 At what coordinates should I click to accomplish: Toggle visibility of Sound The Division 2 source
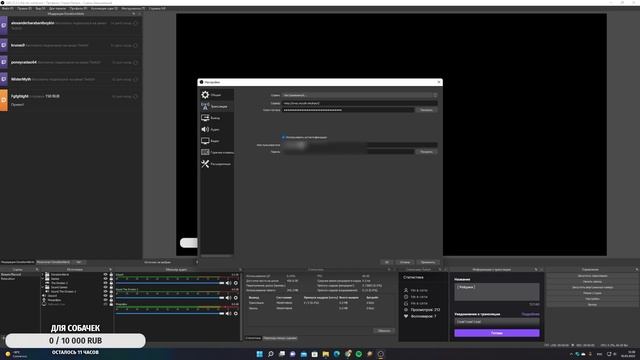(105, 291)
